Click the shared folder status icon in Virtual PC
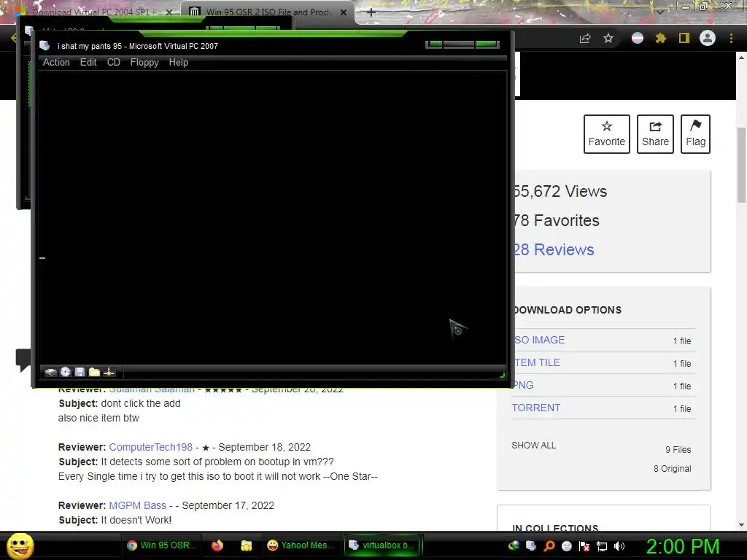The image size is (747, 560). point(94,372)
